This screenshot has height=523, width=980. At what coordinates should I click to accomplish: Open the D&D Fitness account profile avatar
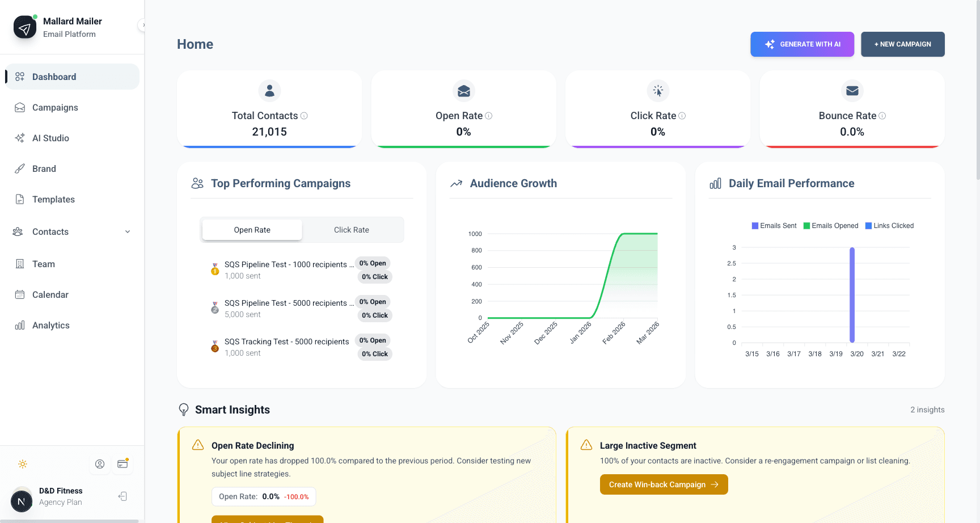coord(21,501)
